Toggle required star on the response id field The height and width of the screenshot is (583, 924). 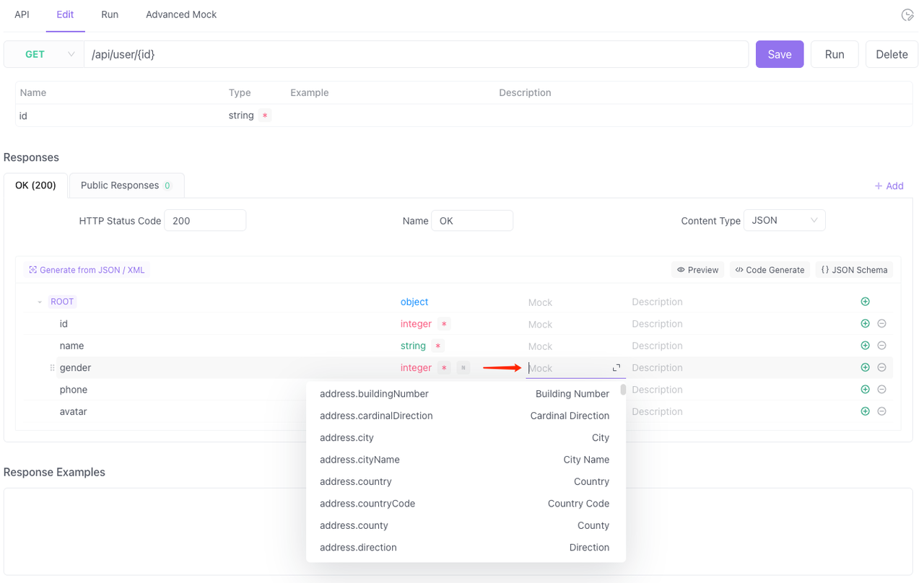point(445,324)
